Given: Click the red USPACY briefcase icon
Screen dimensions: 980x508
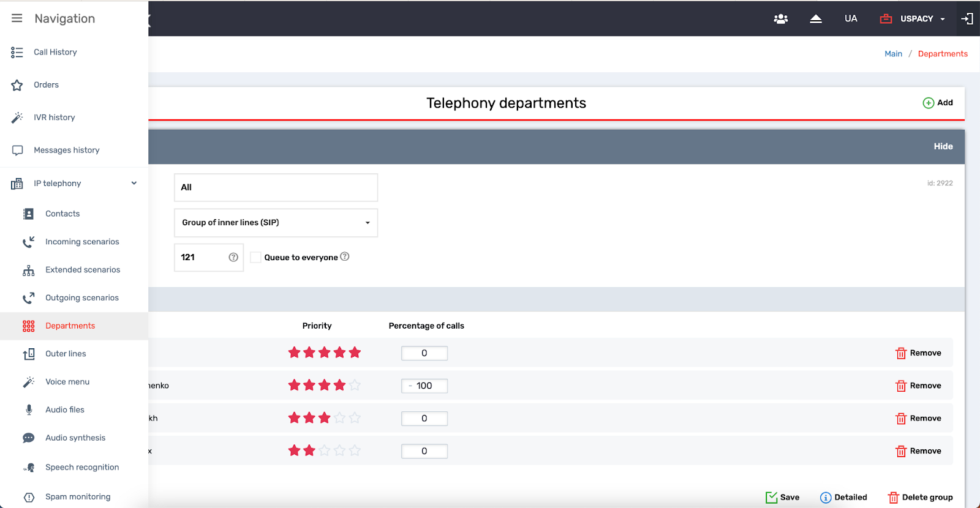Looking at the screenshot, I should [x=886, y=19].
